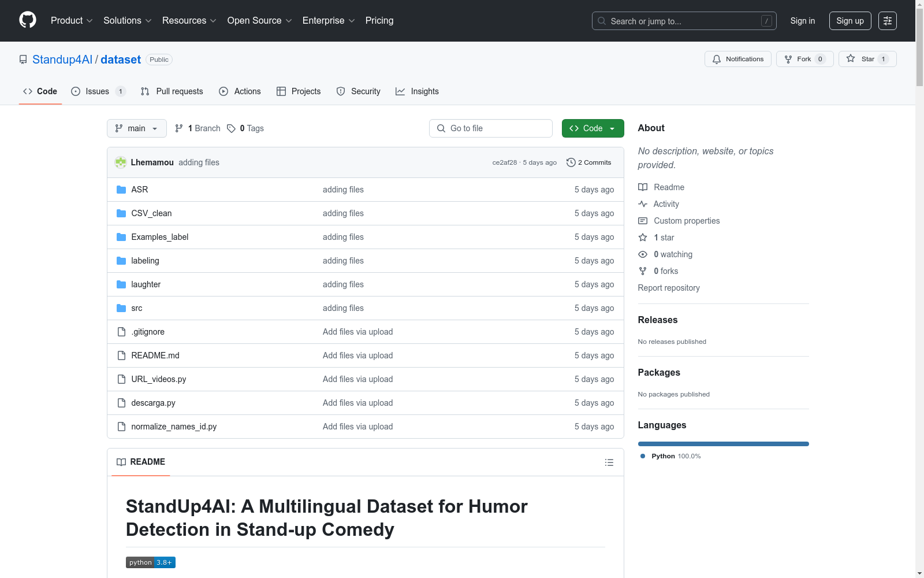Click the branch icon beside 1 Branch
The image size is (924, 578).
179,128
